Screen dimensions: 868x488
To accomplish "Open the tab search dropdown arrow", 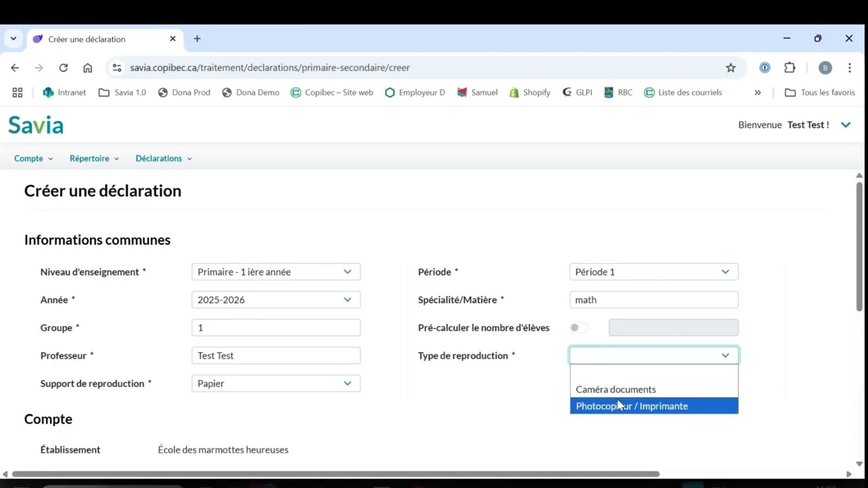I will click(x=13, y=39).
